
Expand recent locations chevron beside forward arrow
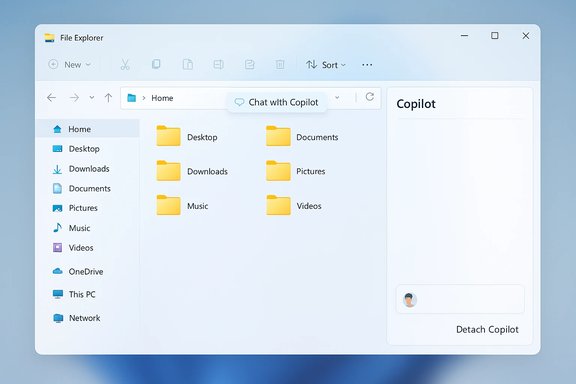(x=91, y=98)
